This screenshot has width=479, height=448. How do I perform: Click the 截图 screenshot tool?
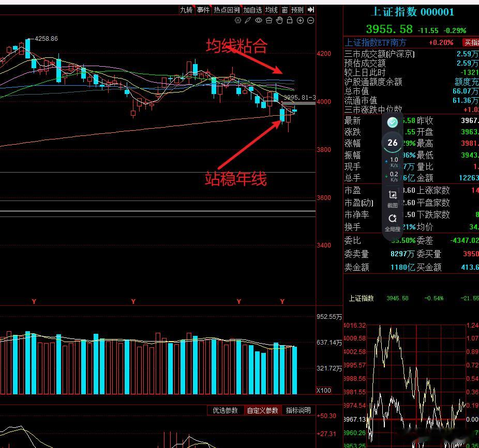click(x=393, y=199)
